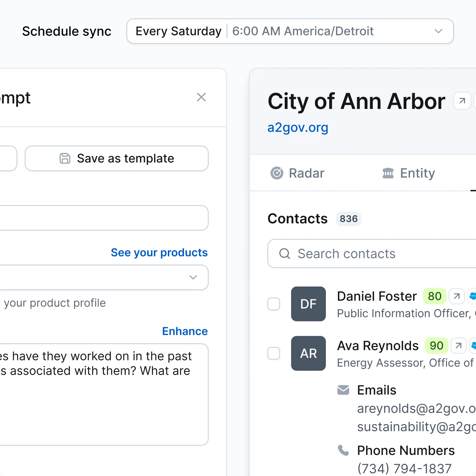Click the City of Ann Arbor heading
Image resolution: width=476 pixels, height=476 pixels.
[356, 101]
